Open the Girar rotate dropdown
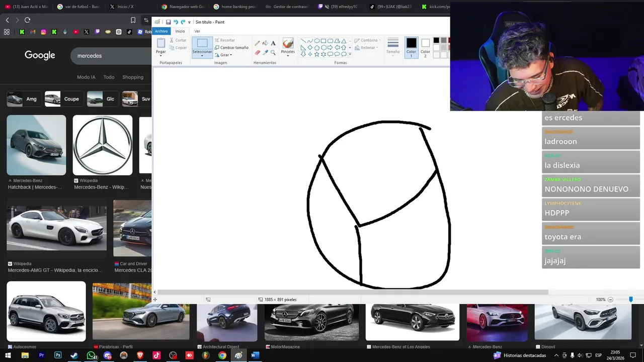This screenshot has width=644, height=362. [223, 55]
